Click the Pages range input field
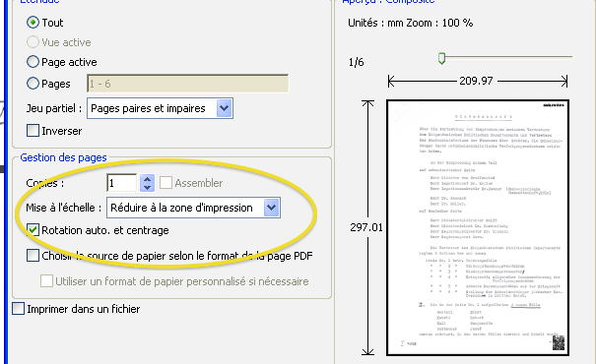This screenshot has height=364, width=596. click(188, 84)
